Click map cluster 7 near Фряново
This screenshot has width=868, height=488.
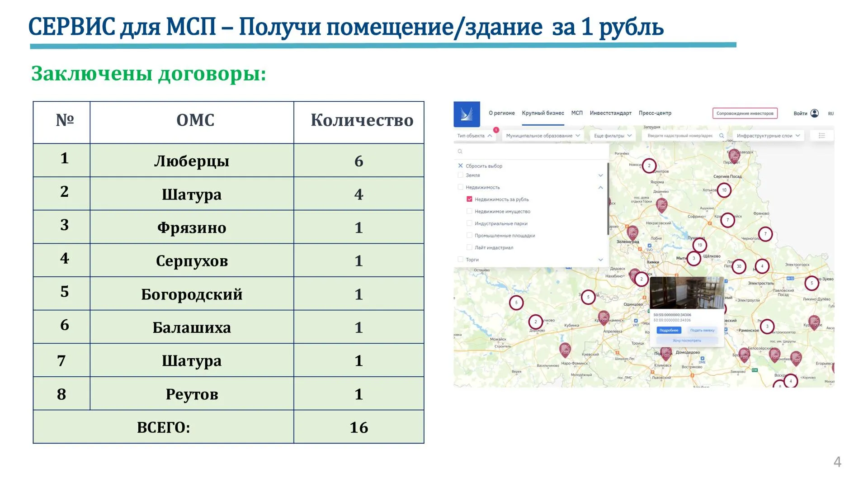[765, 234]
